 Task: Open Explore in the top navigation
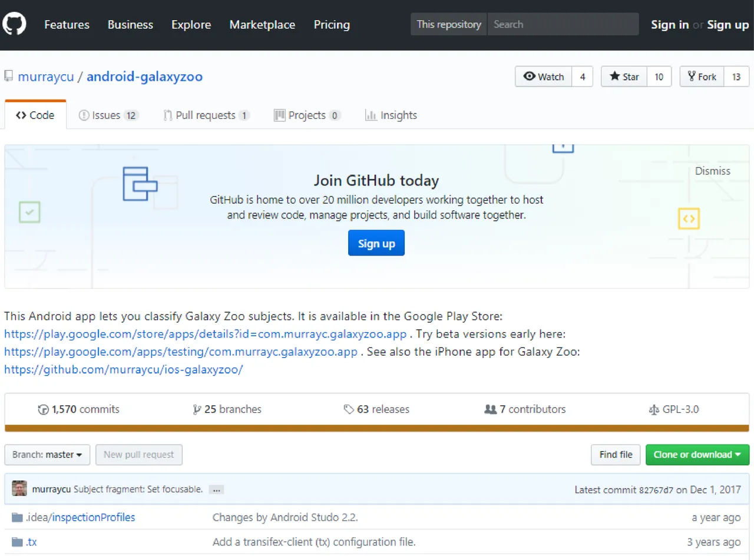click(x=191, y=25)
